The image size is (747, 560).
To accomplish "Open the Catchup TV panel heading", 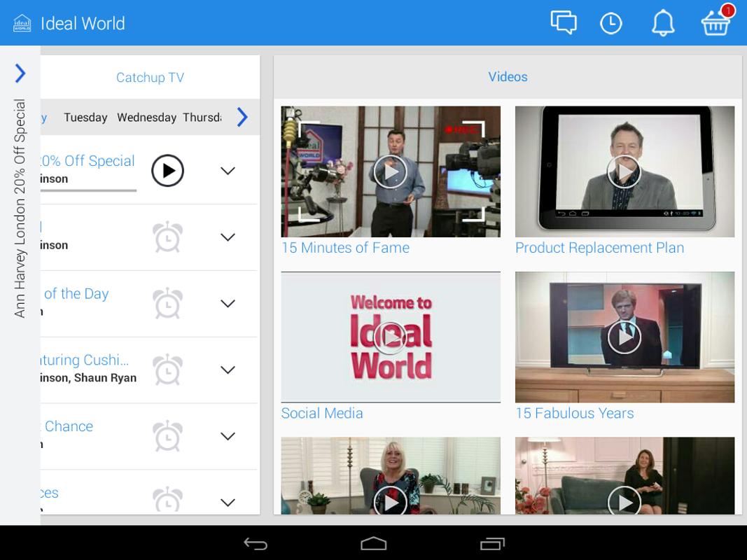I will tap(150, 77).
